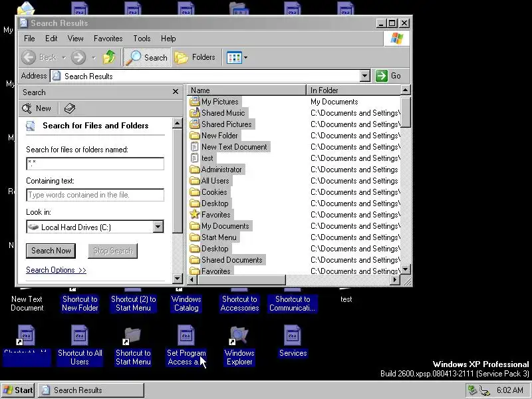Select the Shared Music folder icon
532x399 pixels.
point(194,112)
